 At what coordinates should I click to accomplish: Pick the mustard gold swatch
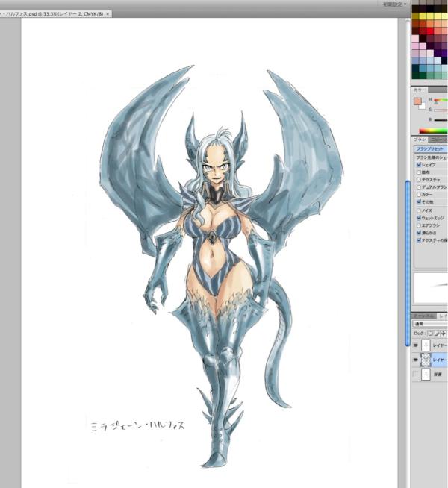click(x=415, y=16)
